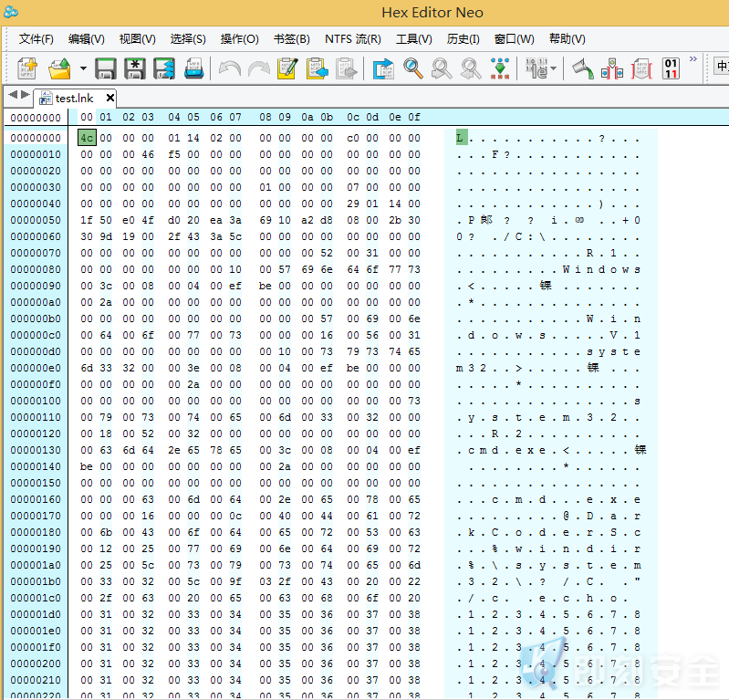Click offset 00000130 row label

click(x=36, y=450)
